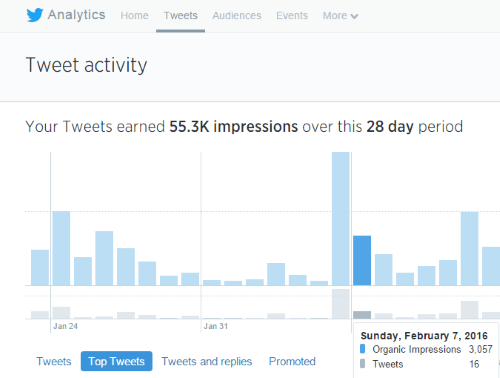
Task: Click the gray Tweets legend swatch
Action: 362,364
